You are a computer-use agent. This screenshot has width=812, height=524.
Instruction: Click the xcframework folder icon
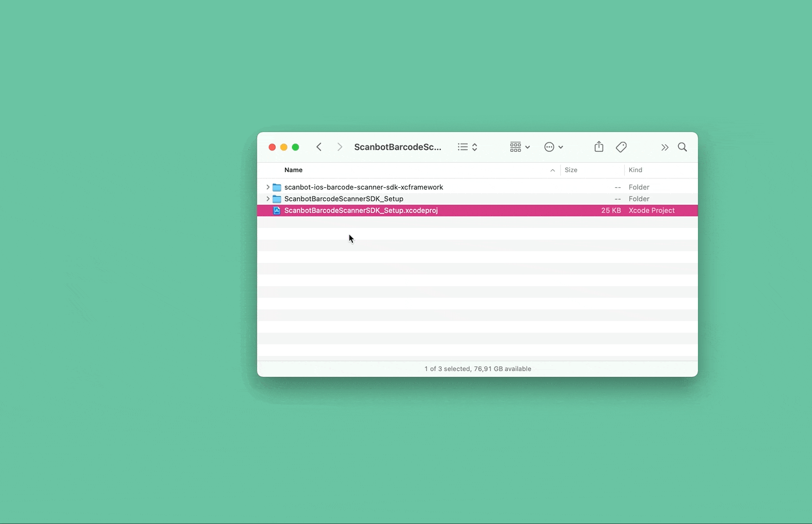277,187
